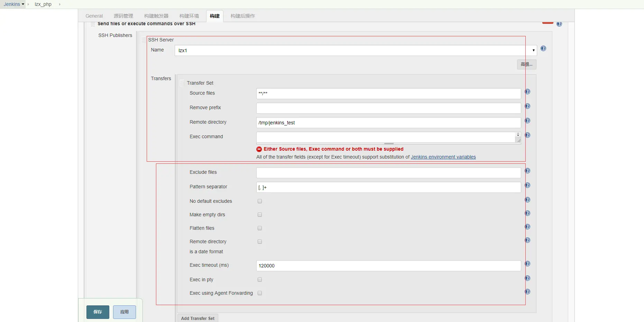The width and height of the screenshot is (644, 322).
Task: Open help for Send files over SSH
Action: [559, 24]
